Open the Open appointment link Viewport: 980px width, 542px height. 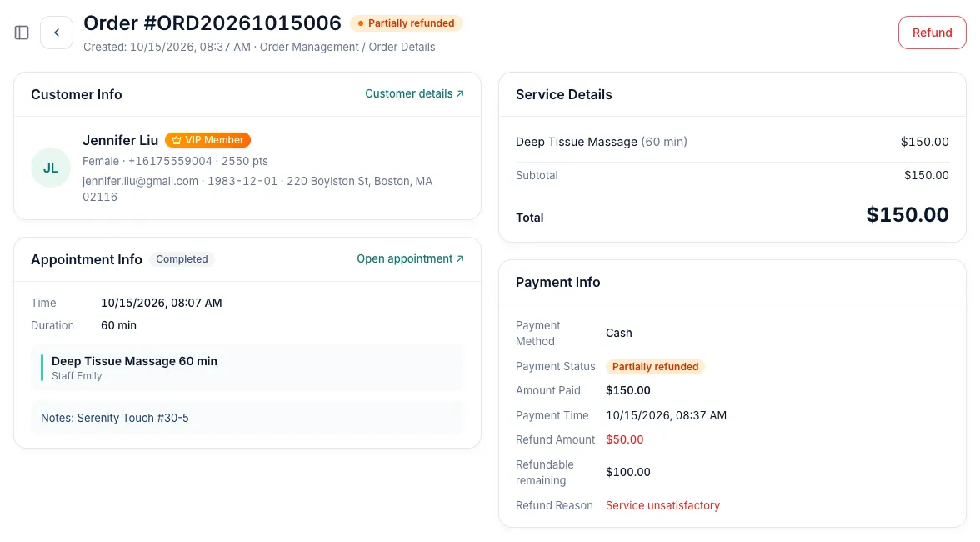(x=410, y=258)
